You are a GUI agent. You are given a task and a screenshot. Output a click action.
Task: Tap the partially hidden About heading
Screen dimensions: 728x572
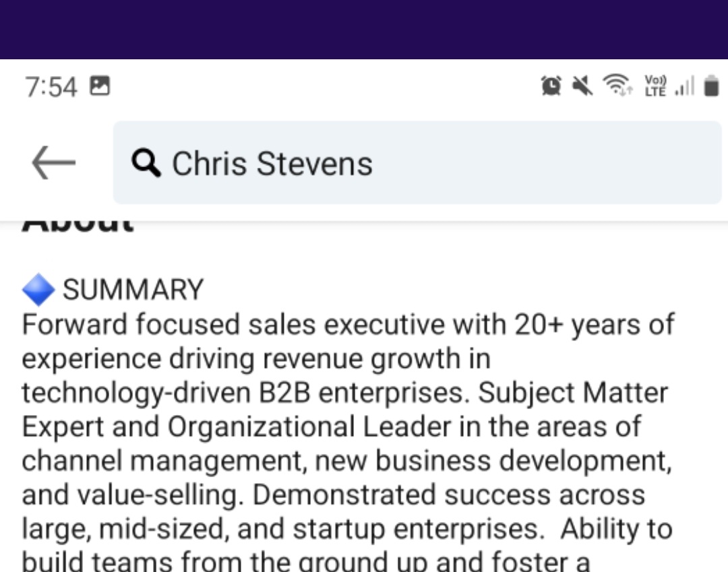tap(78, 226)
